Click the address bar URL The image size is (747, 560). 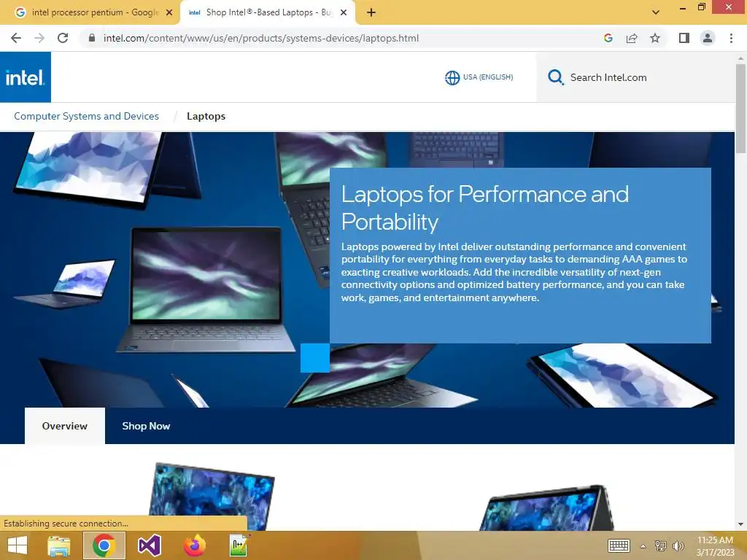[x=260, y=38]
